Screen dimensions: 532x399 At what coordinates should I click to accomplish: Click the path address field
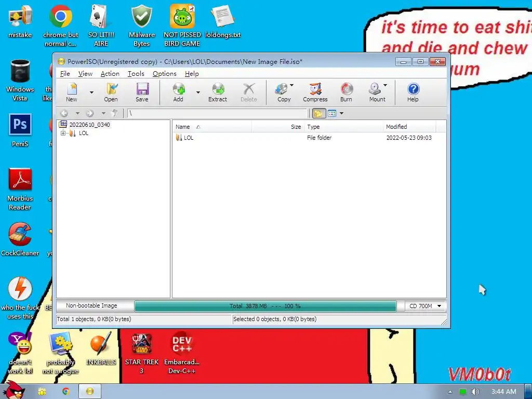(217, 113)
